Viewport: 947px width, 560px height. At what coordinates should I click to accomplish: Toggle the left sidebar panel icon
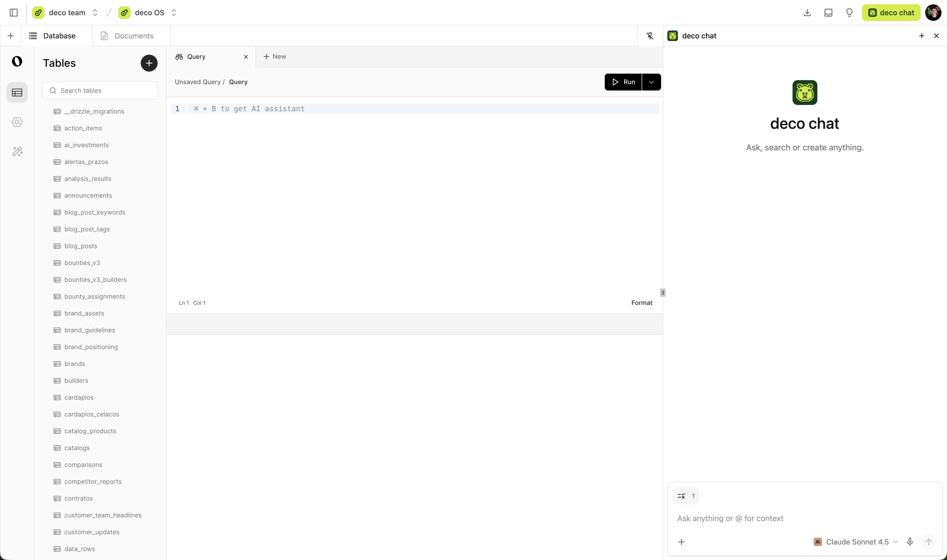[14, 12]
